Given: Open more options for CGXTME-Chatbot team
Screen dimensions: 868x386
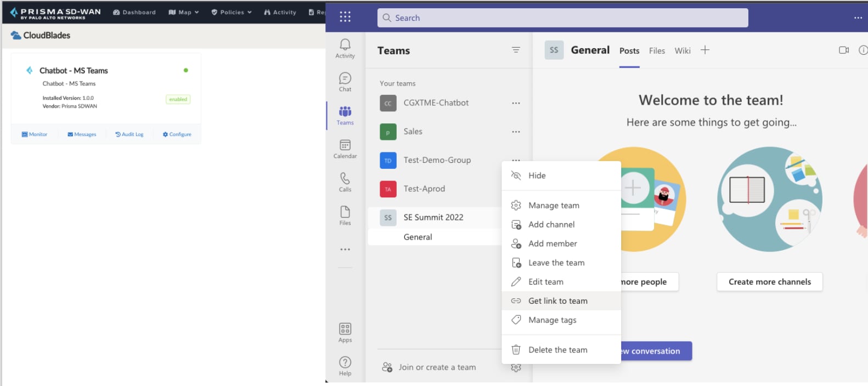Looking at the screenshot, I should click(x=516, y=103).
